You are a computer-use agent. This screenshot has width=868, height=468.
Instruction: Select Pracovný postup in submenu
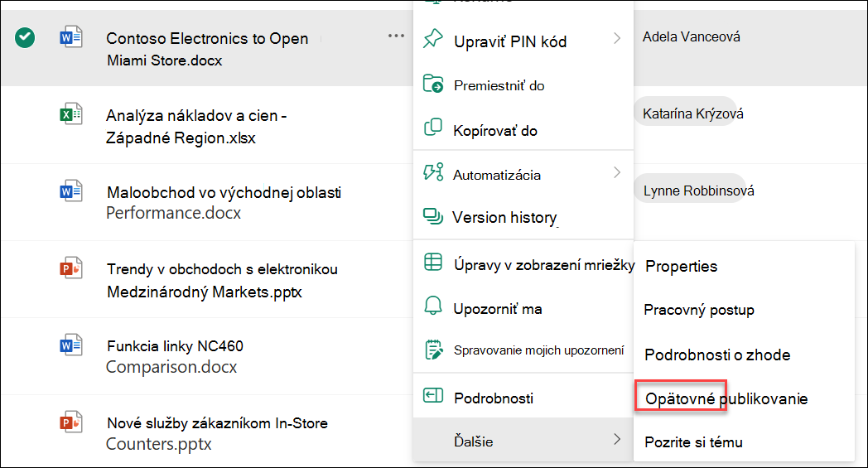click(x=744, y=310)
